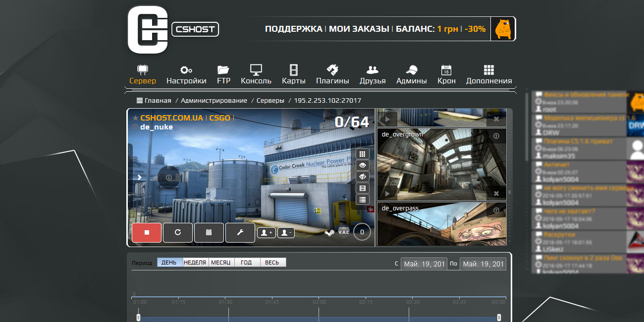
Task: Click the round 0 counter badge
Action: coord(362,232)
